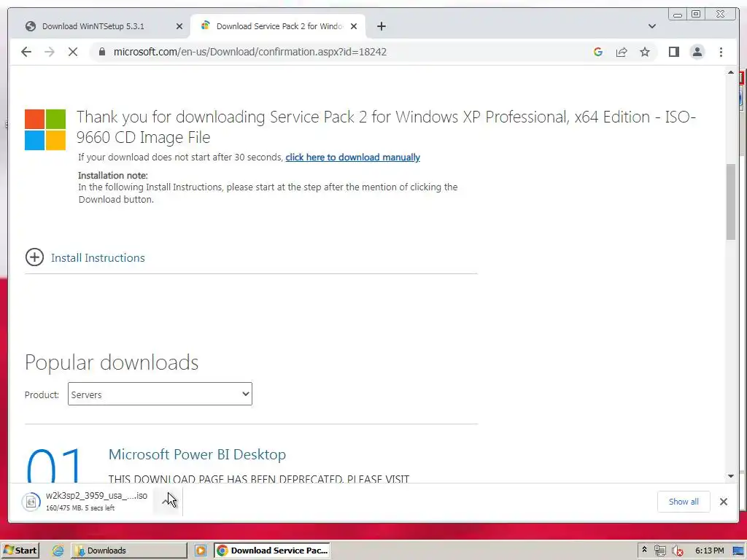Image resolution: width=747 pixels, height=560 pixels.
Task: Click the Popular downloads heading
Action: [x=112, y=362]
